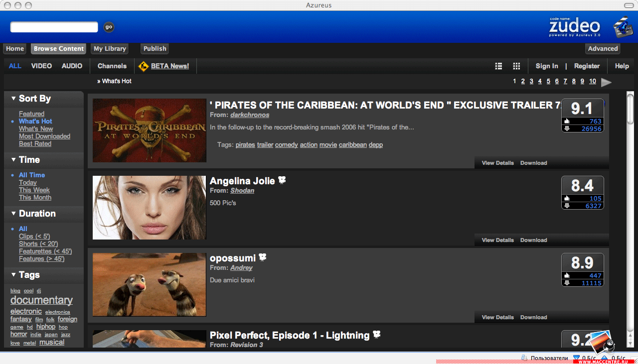638x364 pixels.
Task: Filter time to This Week
Action: (x=34, y=190)
